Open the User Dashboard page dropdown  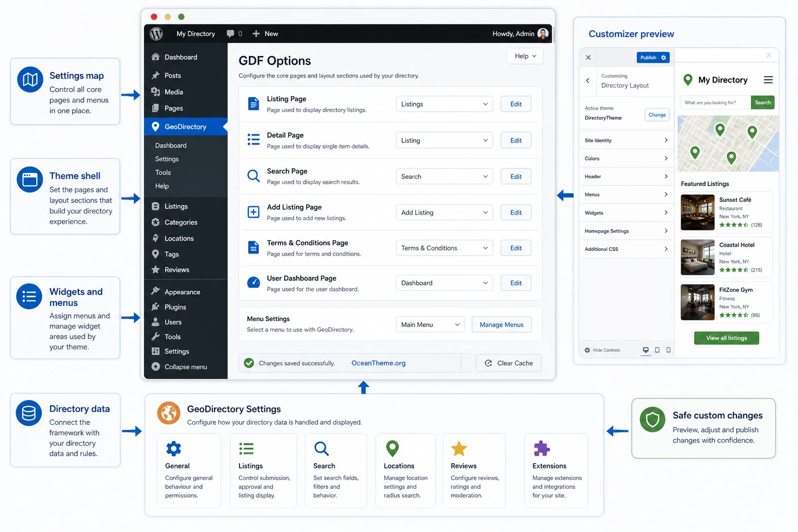444,283
